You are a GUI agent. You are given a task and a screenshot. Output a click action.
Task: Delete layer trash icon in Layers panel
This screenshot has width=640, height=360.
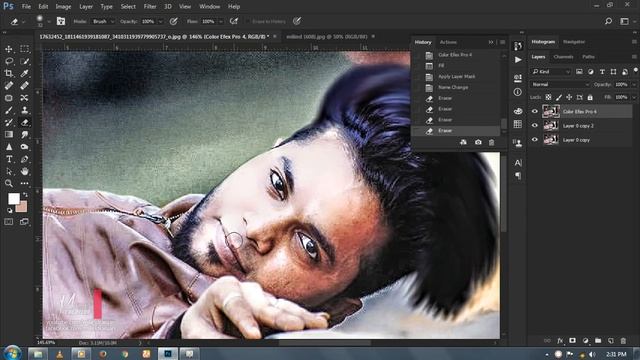point(623,340)
